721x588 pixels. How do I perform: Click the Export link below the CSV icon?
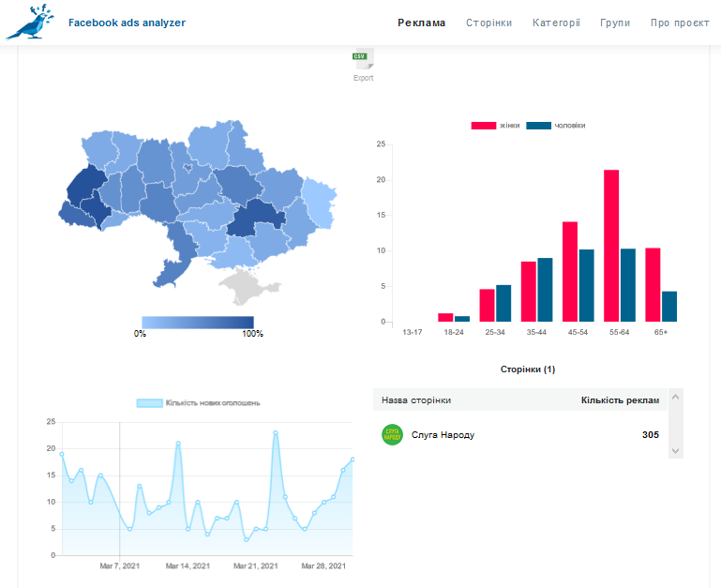(363, 79)
